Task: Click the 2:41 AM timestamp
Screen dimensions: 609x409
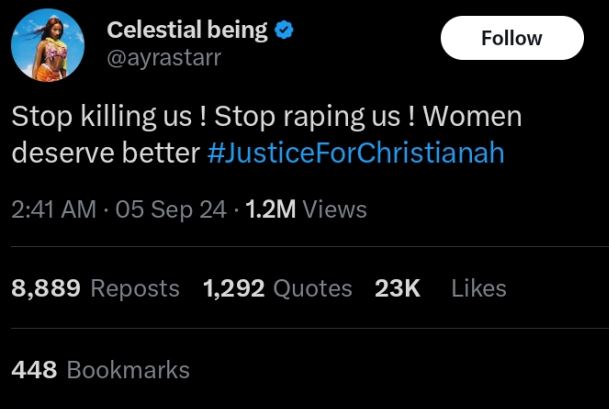Action: click(54, 210)
